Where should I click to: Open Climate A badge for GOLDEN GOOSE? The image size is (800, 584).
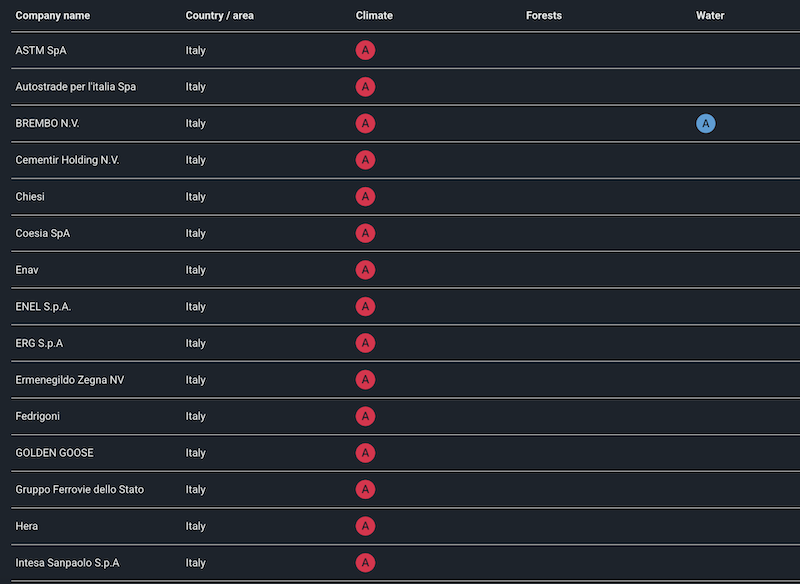coord(365,453)
